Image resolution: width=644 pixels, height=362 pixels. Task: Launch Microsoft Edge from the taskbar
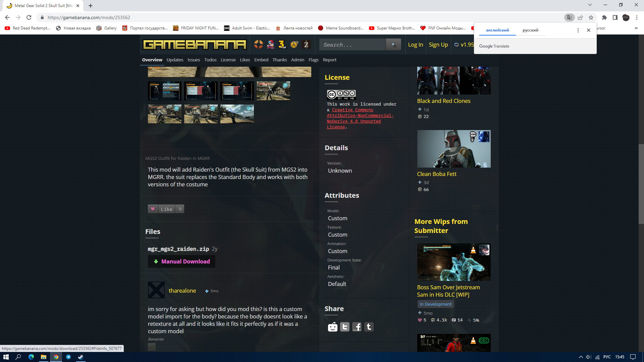pyautogui.click(x=31, y=357)
